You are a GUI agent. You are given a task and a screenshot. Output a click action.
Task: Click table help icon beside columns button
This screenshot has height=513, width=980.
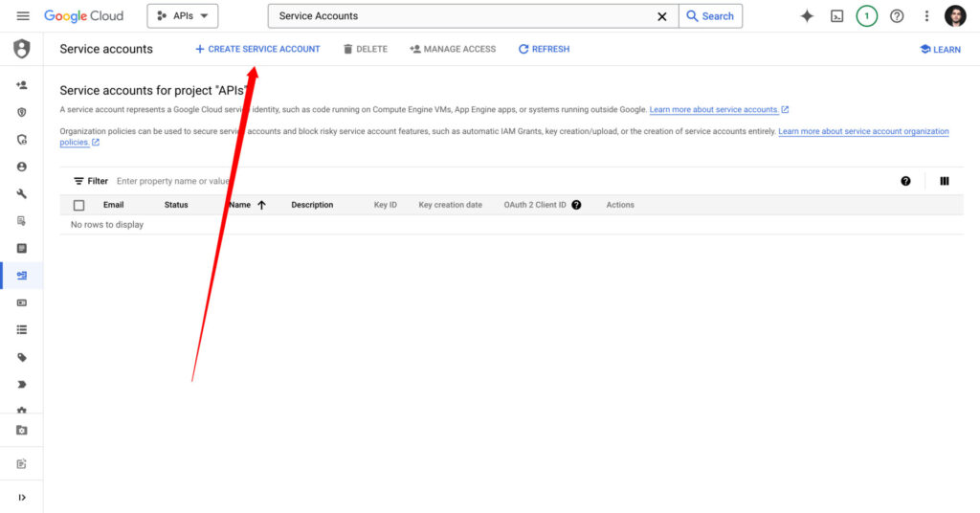(905, 181)
